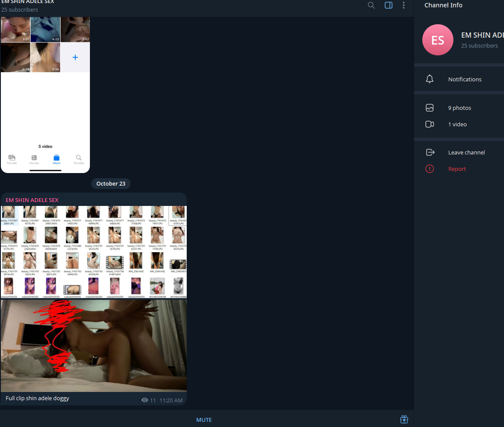
Task: Open the channel name in the chat header
Action: pos(27,2)
